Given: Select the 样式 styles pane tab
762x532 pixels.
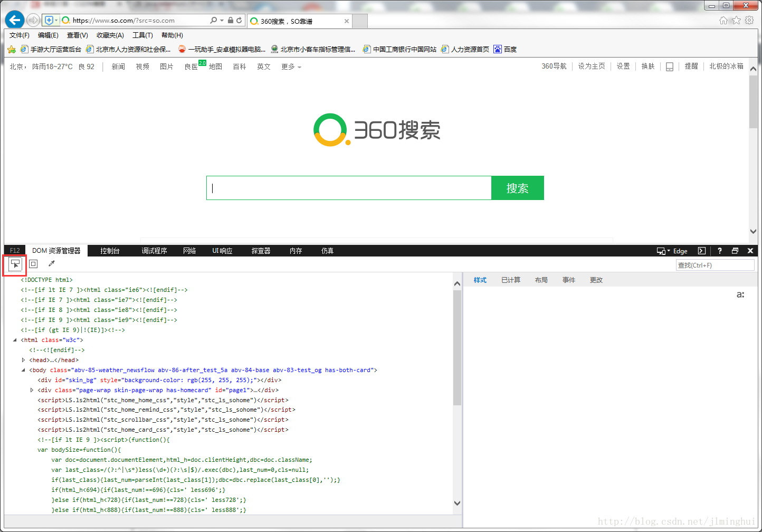Looking at the screenshot, I should click(x=480, y=280).
